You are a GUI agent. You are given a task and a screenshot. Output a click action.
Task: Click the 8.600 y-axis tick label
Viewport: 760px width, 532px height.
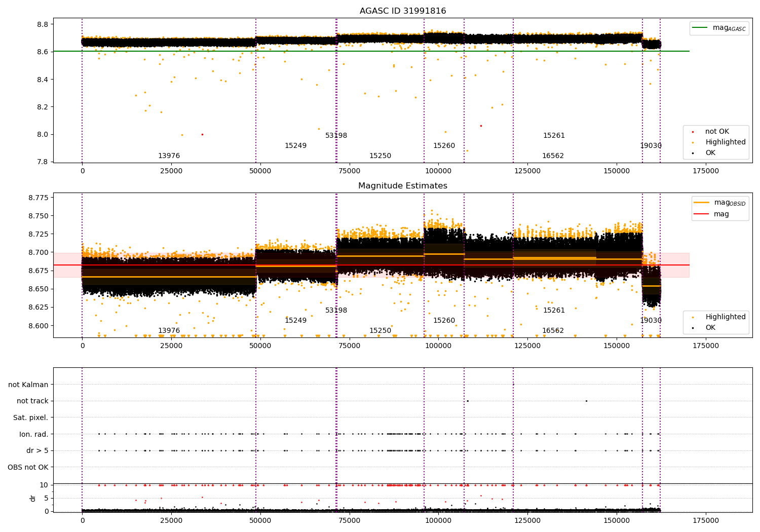(39, 326)
